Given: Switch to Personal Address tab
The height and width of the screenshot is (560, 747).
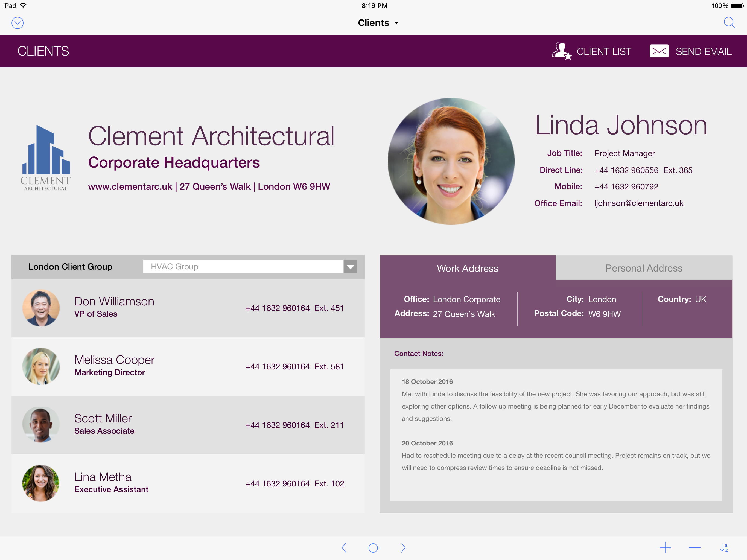Looking at the screenshot, I should click(643, 268).
